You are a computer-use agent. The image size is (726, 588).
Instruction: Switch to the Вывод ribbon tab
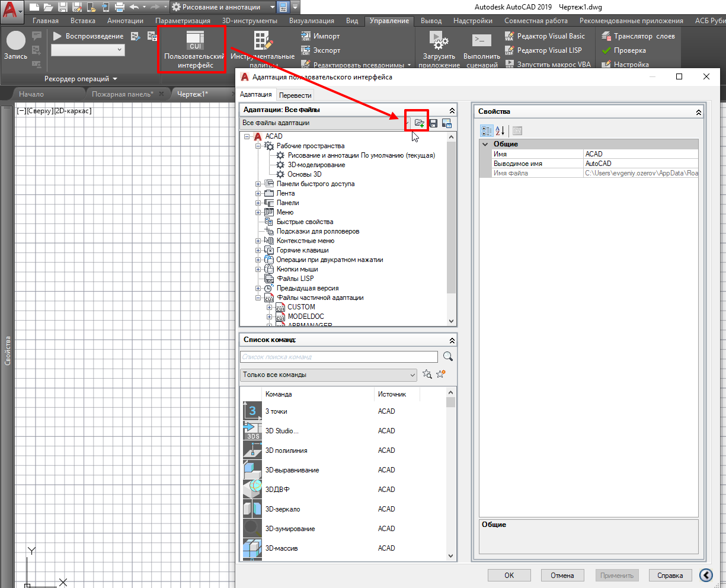pyautogui.click(x=431, y=21)
